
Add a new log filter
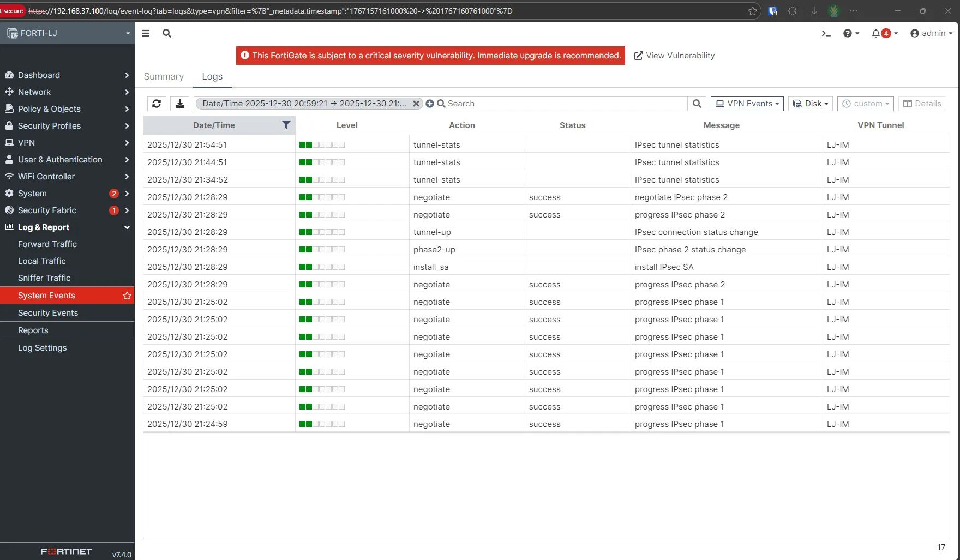(x=430, y=103)
